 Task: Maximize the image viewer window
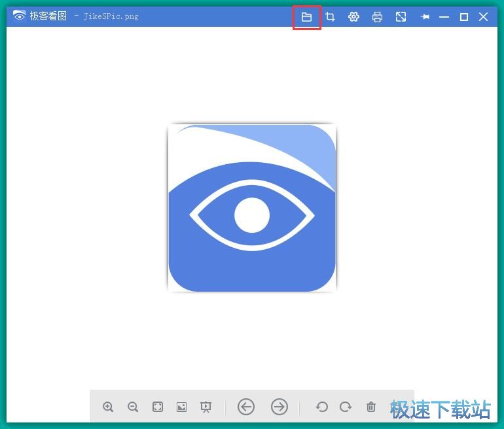463,17
